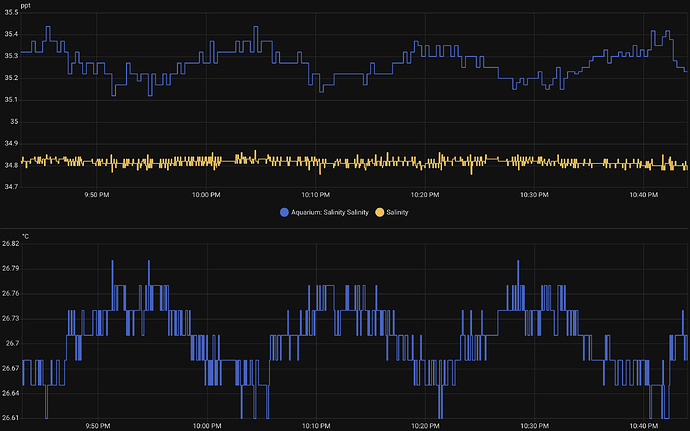Select 10:30 PM tick on temperature chart
690x431 pixels.
(x=534, y=425)
